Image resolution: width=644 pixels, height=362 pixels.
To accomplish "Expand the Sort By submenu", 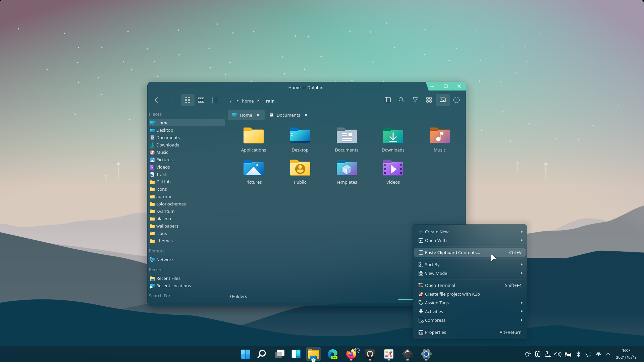I will [470, 265].
